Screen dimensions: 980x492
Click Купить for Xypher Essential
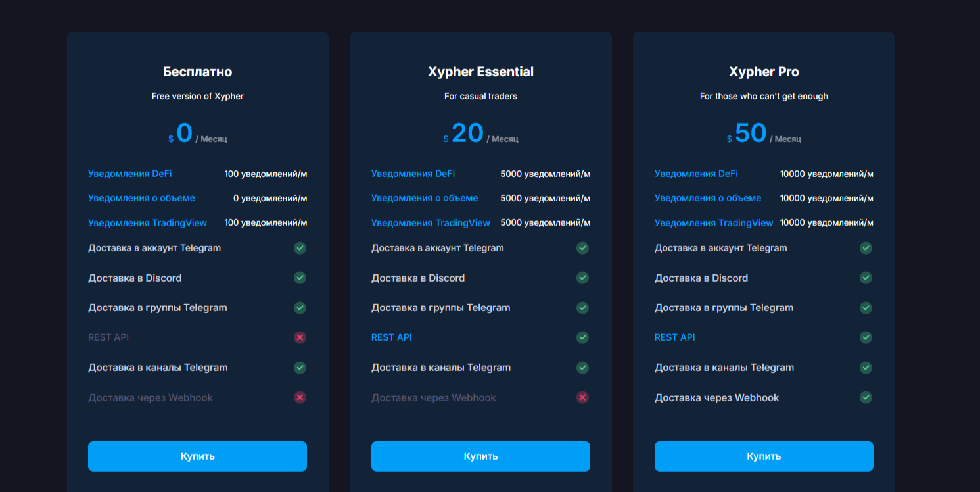(480, 456)
